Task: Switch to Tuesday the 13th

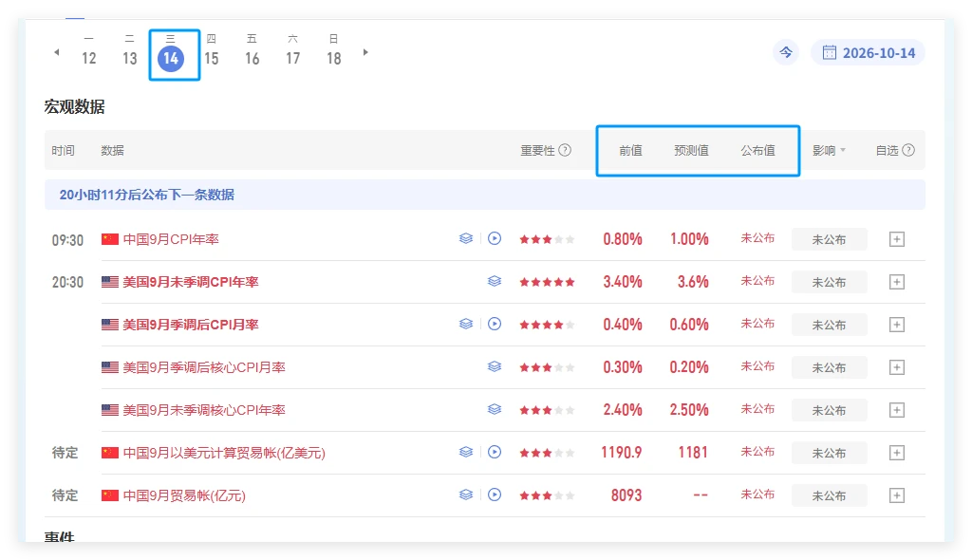Action: pos(129,51)
